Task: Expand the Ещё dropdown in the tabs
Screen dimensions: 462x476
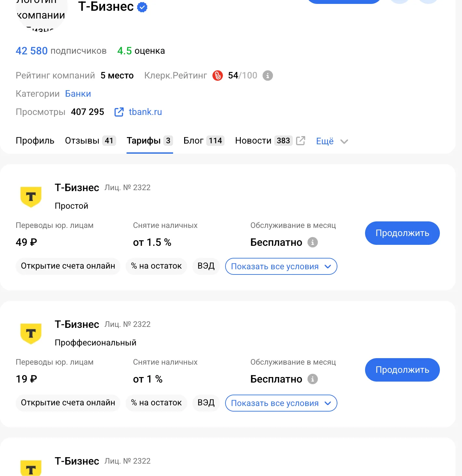Action: [x=332, y=141]
